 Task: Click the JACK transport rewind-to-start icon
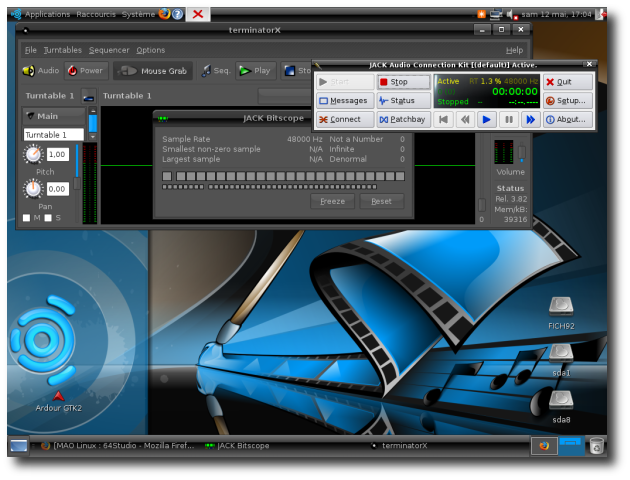pos(444,120)
